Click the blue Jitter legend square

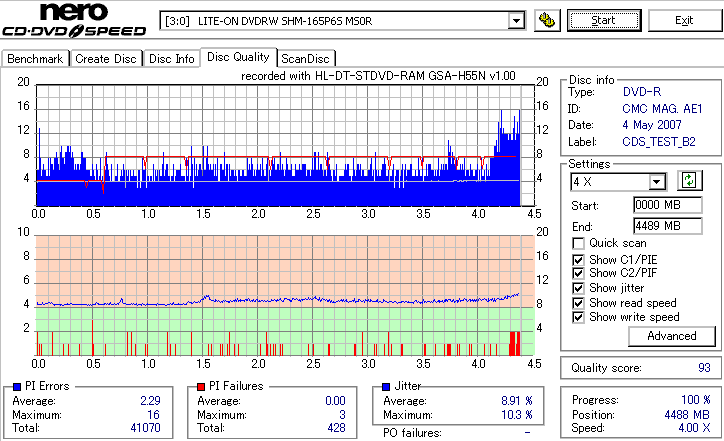pyautogui.click(x=386, y=387)
